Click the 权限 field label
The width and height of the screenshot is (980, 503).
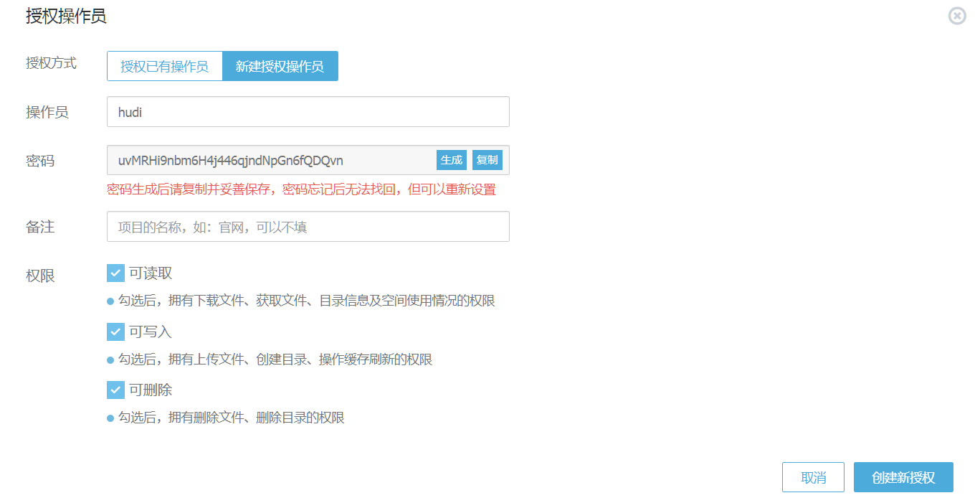pos(40,276)
